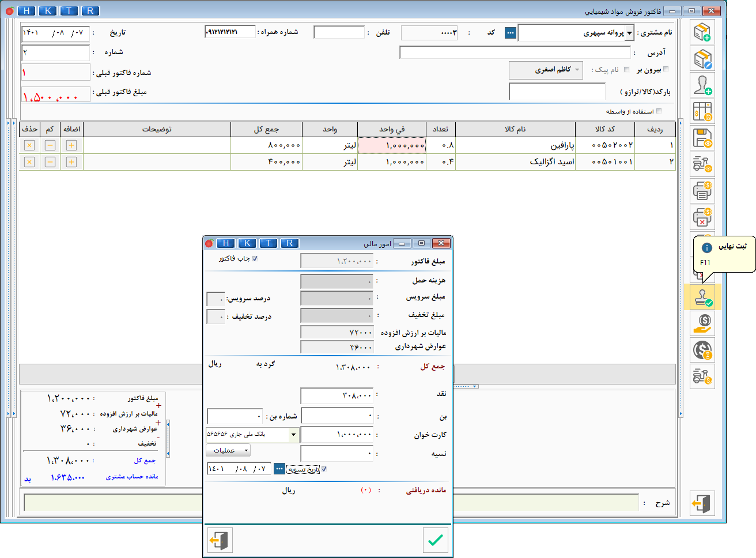This screenshot has height=558, width=756.
Task: Click the add customer person icon
Action: pyautogui.click(x=702, y=85)
